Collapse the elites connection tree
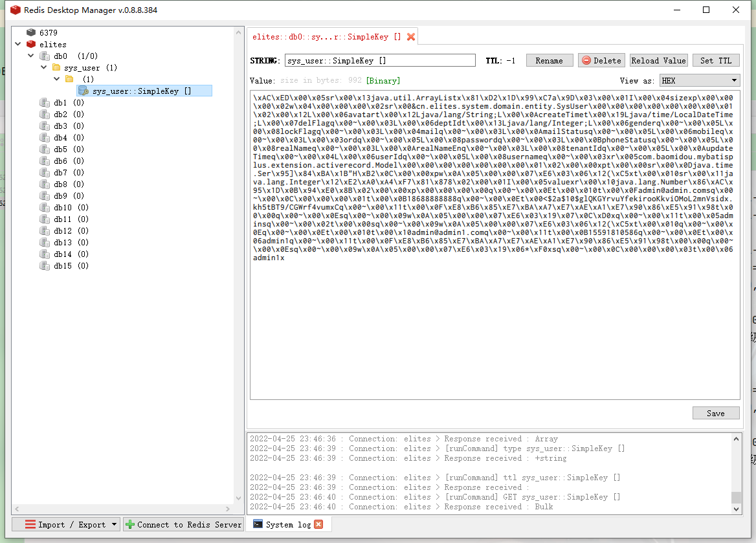 [18, 44]
